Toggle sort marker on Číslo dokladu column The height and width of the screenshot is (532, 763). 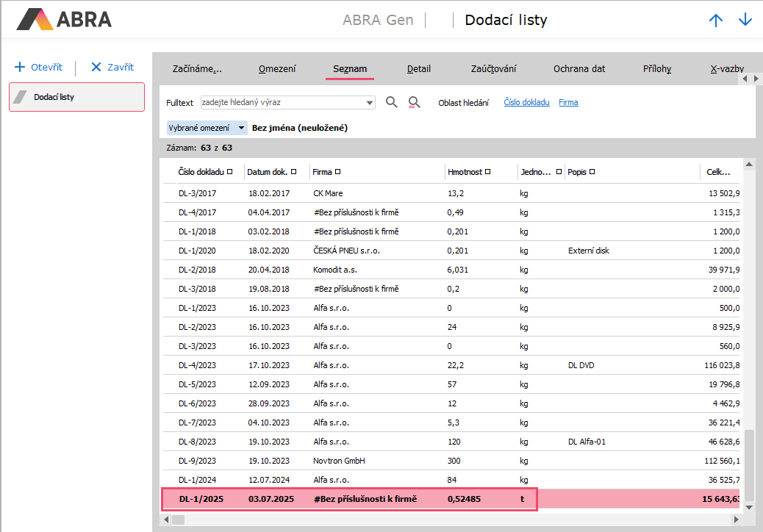coord(229,172)
